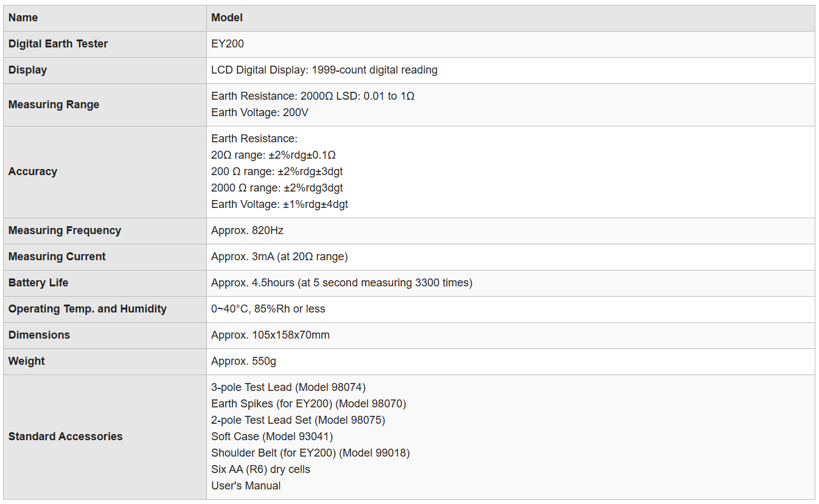The image size is (819, 504).
Task: Select the "User's Manual" accessory line
Action: [x=246, y=486]
